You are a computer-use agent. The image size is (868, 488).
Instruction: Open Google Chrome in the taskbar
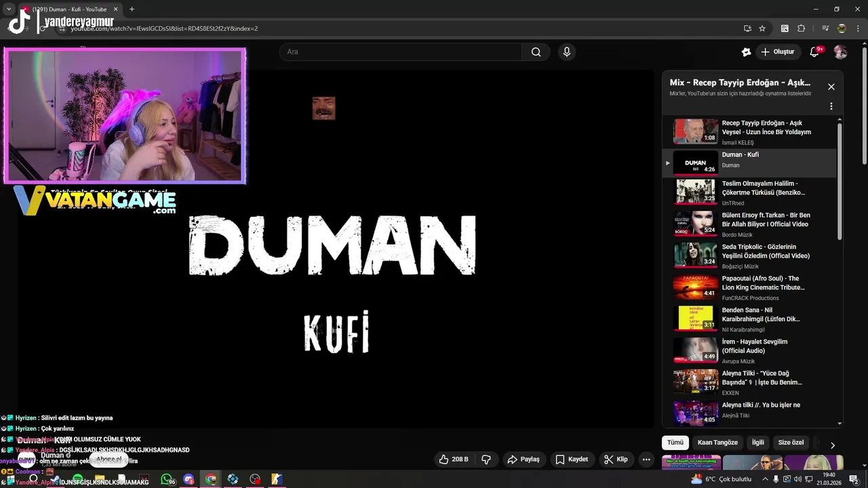211,479
